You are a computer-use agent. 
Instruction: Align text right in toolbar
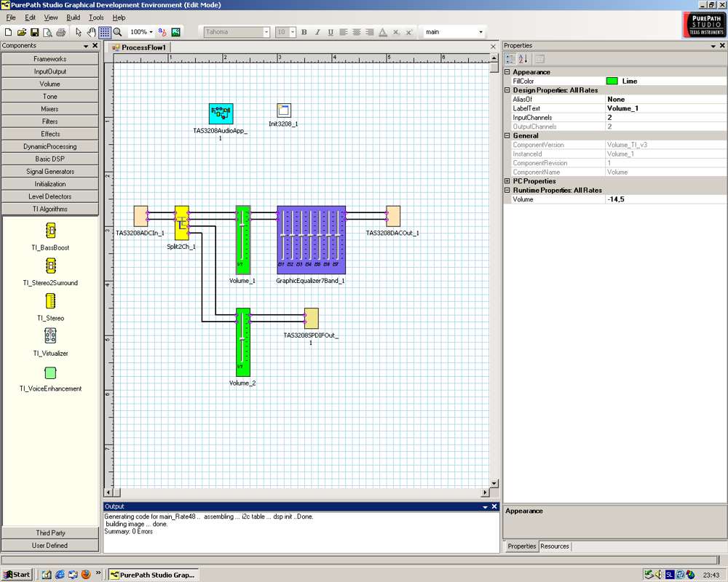coord(370,32)
